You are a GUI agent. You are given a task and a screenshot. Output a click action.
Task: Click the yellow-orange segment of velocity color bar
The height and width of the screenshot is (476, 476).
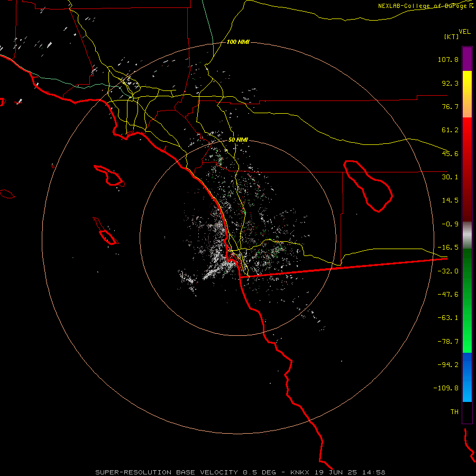click(467, 94)
